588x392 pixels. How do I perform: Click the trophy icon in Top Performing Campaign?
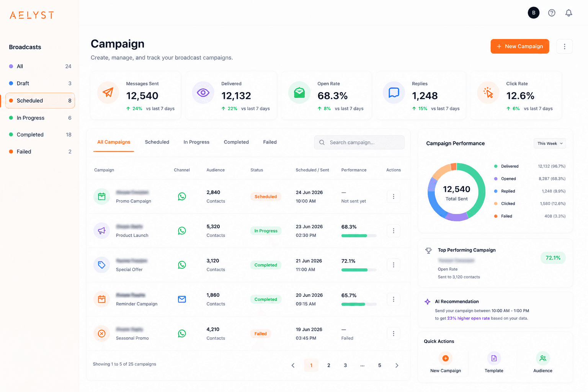click(x=428, y=250)
